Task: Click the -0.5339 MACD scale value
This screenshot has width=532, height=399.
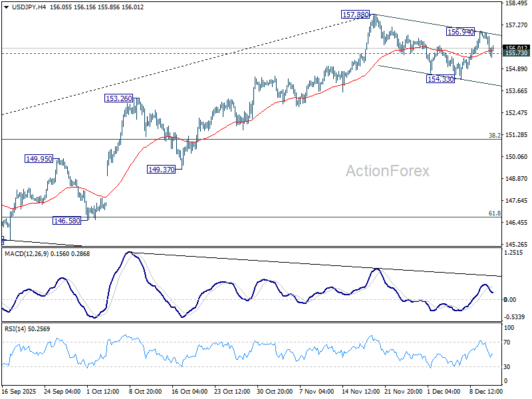Action: pos(514,317)
